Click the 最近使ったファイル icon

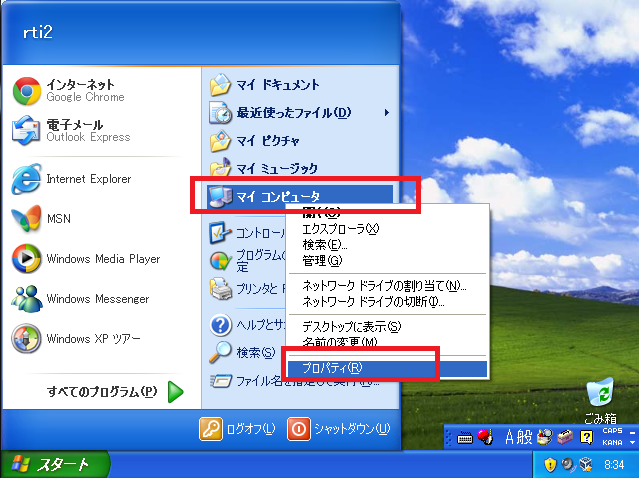click(220, 112)
